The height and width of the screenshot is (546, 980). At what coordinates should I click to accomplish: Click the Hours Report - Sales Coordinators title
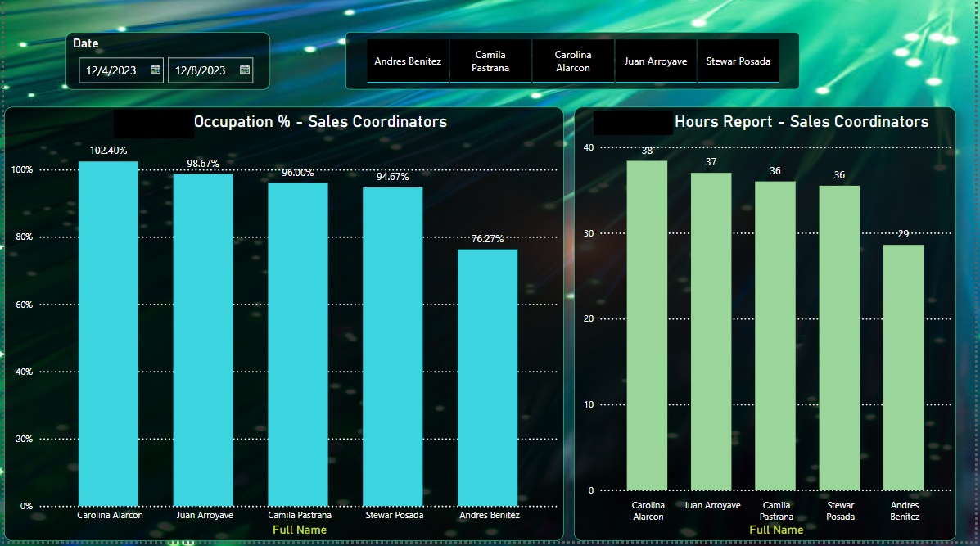click(801, 121)
